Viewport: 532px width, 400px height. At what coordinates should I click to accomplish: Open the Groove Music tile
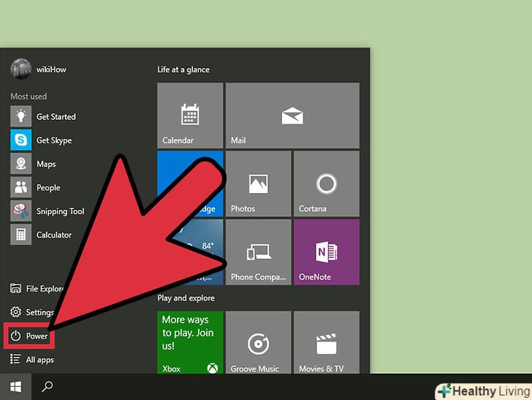click(258, 342)
